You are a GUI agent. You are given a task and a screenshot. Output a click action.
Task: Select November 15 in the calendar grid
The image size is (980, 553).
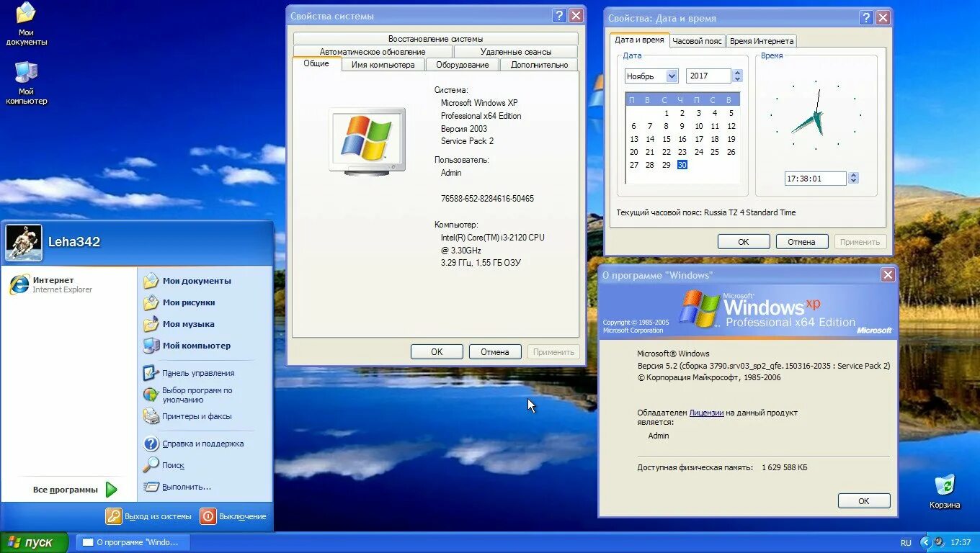click(x=665, y=139)
